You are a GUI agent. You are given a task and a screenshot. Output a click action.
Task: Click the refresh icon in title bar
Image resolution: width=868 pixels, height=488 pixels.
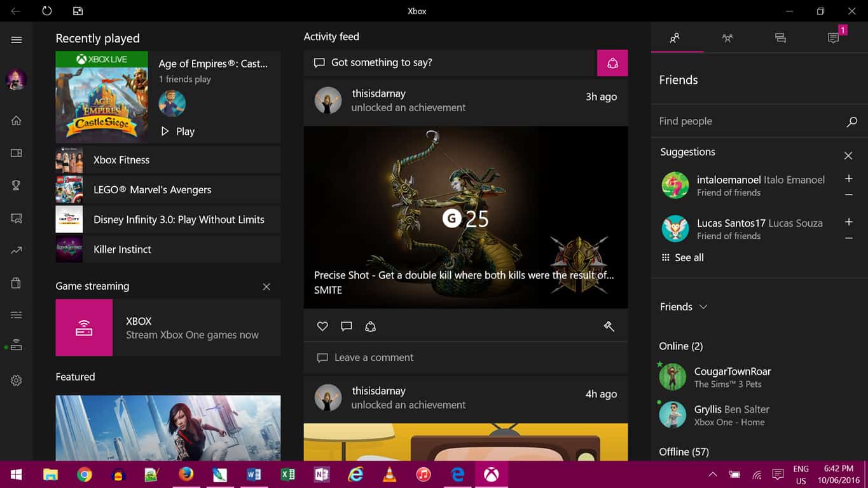tap(47, 11)
